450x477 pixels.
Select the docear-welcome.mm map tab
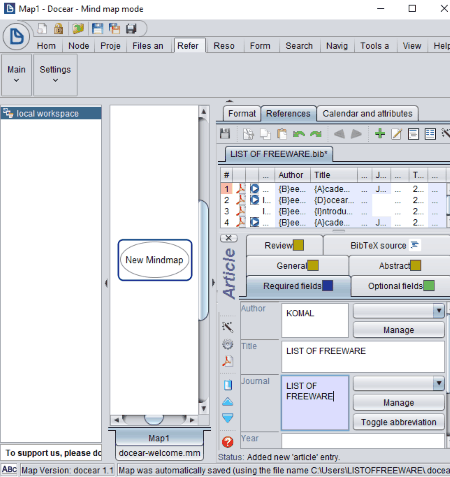(159, 453)
